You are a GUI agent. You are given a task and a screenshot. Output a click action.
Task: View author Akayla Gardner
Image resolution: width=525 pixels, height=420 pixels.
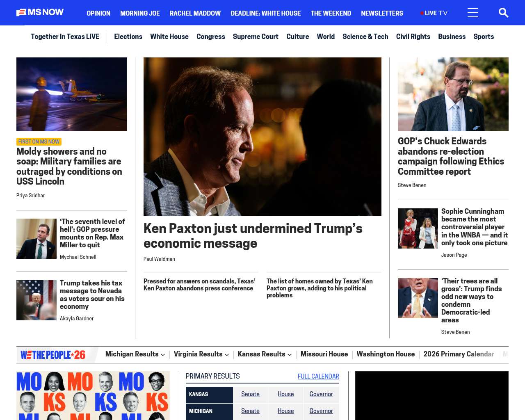pos(77,319)
